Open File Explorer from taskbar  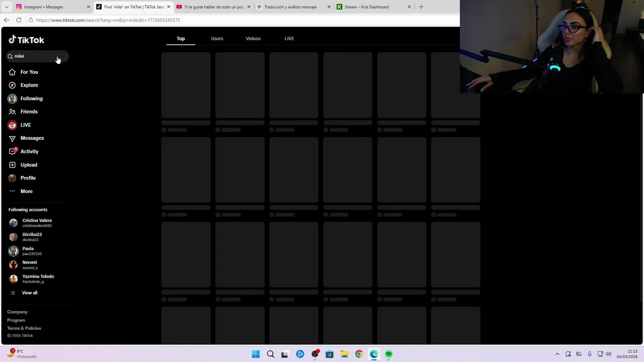click(x=344, y=354)
